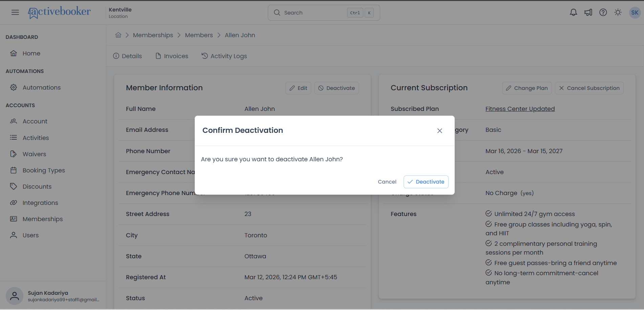The width and height of the screenshot is (644, 310).
Task: Click the Home sidebar icon
Action: pyautogui.click(x=14, y=53)
